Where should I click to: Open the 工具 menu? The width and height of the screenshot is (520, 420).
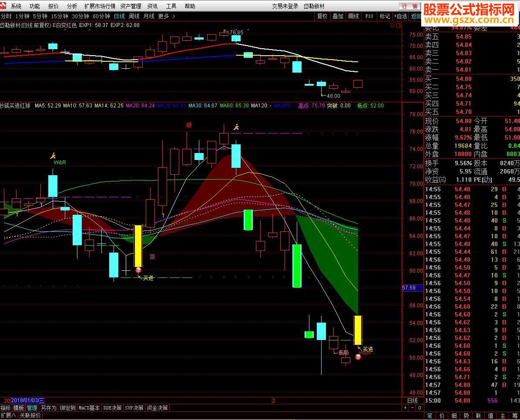click(171, 6)
